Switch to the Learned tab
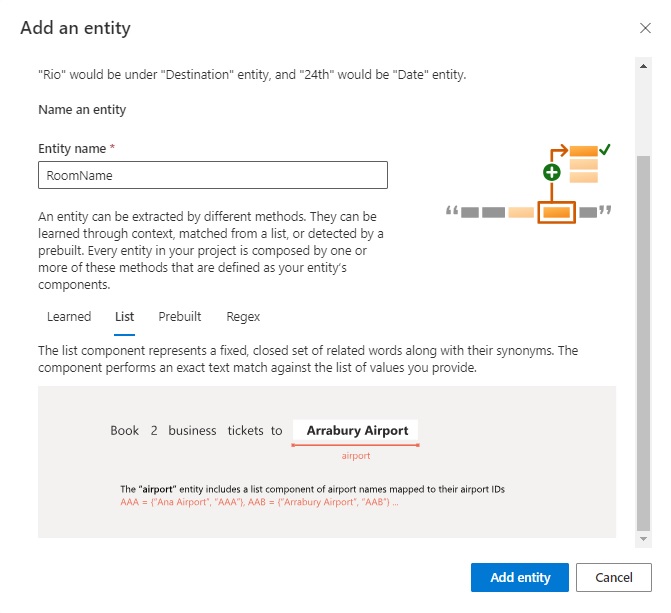Viewport: 671px width, 613px height. click(x=69, y=317)
